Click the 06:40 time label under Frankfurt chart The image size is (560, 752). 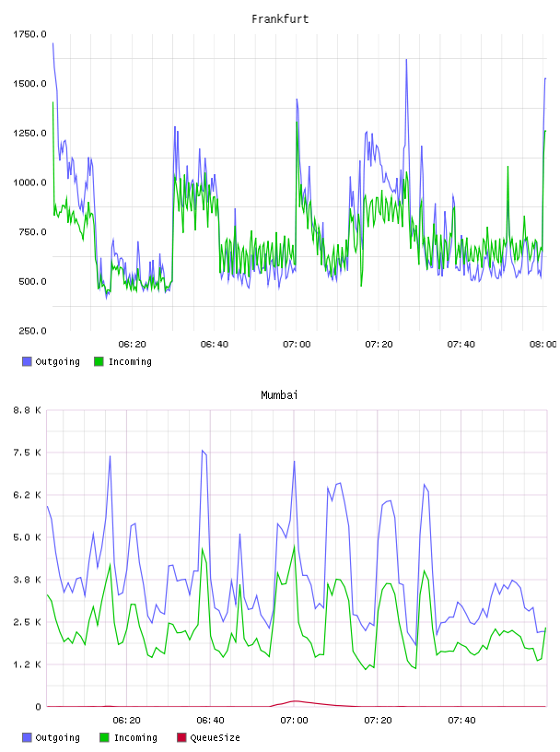click(x=215, y=344)
